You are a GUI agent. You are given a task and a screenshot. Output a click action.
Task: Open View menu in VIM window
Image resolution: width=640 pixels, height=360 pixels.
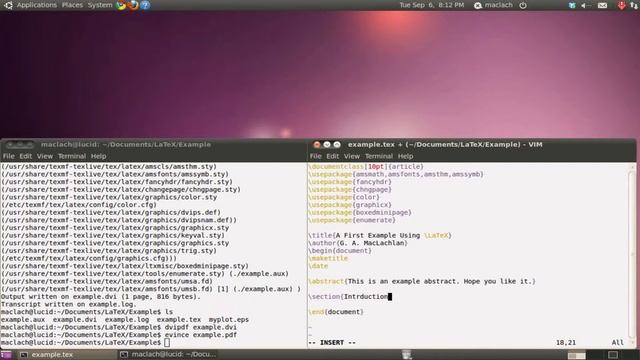pos(352,156)
